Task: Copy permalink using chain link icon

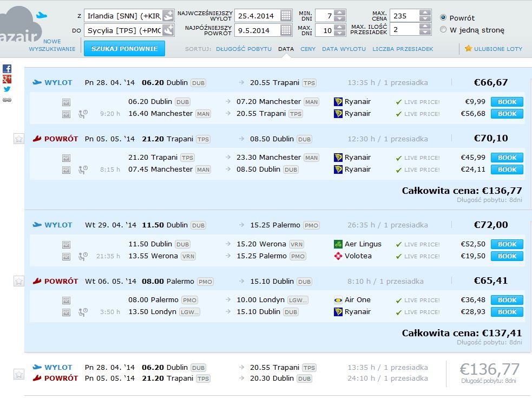Action: (7, 100)
